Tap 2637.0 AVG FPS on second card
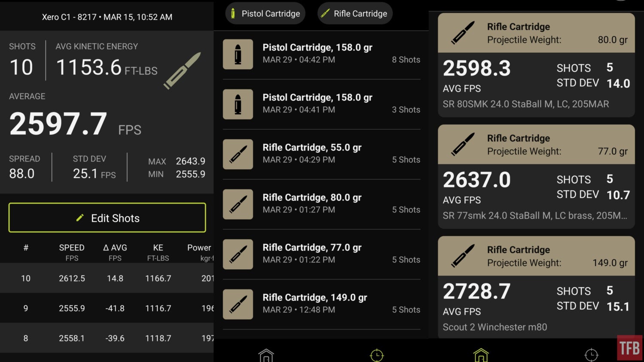Viewport: 644px width, 362px height. point(477,180)
